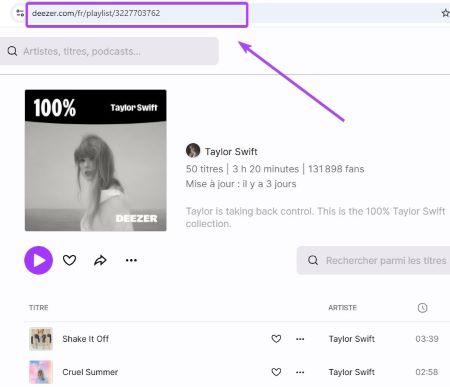Click the playlist description text
This screenshot has width=450, height=387.
click(x=316, y=217)
